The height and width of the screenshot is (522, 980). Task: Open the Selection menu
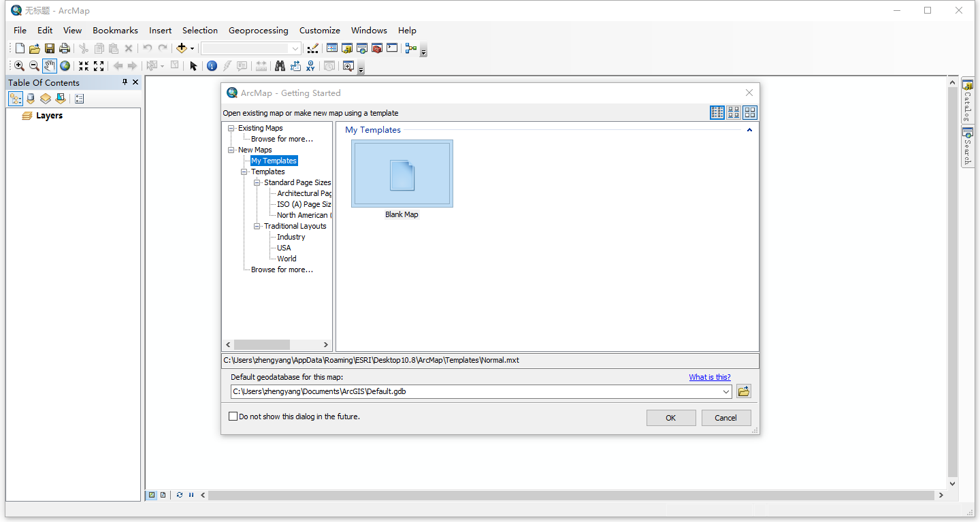[200, 31]
